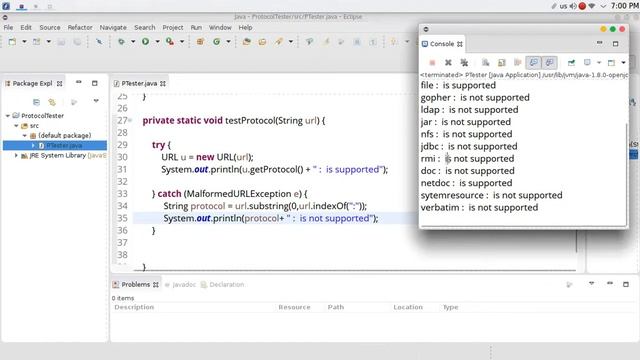Toggle Link with Editor in Package Explorer
This screenshot has height=360, width=640.
(52, 102)
